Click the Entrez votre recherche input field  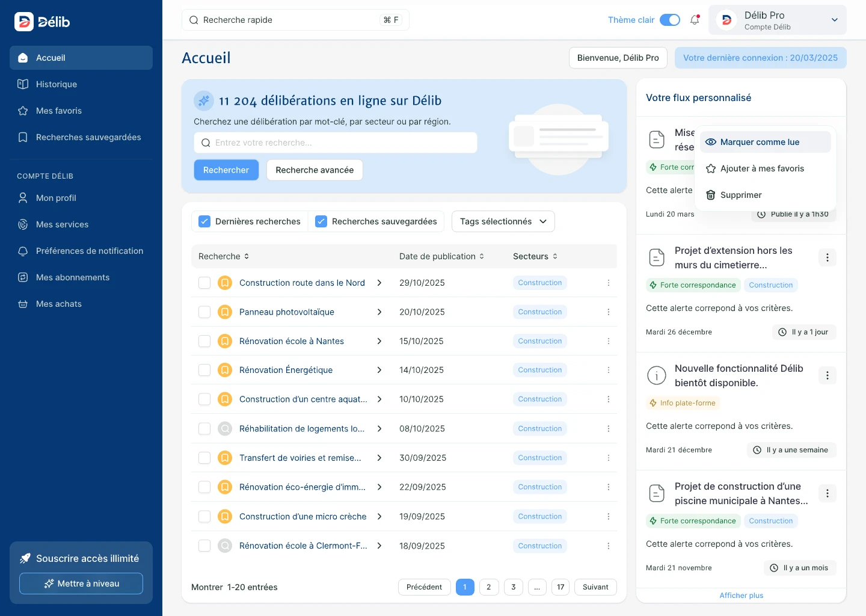tap(336, 143)
